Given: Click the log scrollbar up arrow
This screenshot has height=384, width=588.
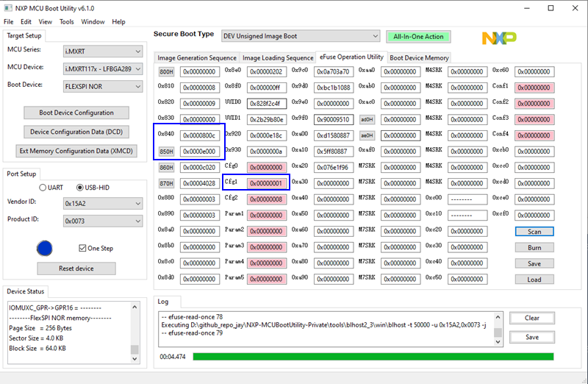Looking at the screenshot, I should pyautogui.click(x=498, y=317).
